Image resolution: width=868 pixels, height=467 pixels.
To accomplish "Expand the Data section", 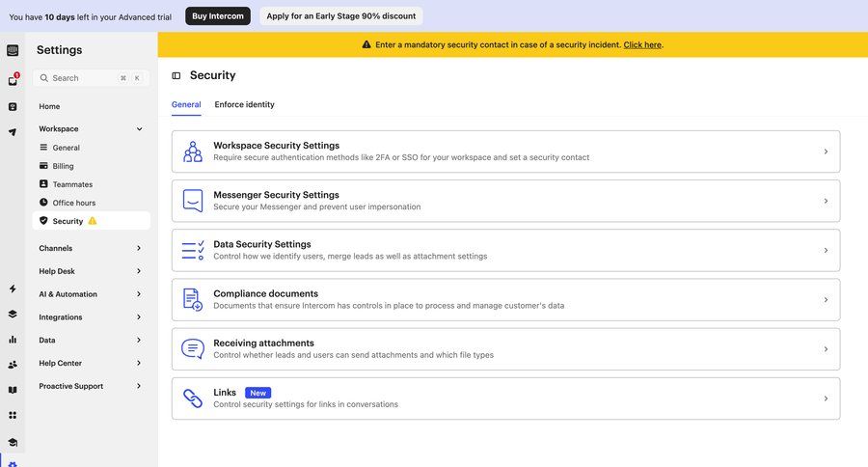I will tap(139, 341).
